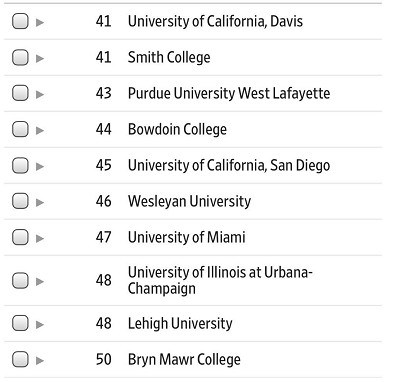Image resolution: width=396 pixels, height=382 pixels.
Task: Tick the Bryn Mawr College checkbox
Action: 20,359
